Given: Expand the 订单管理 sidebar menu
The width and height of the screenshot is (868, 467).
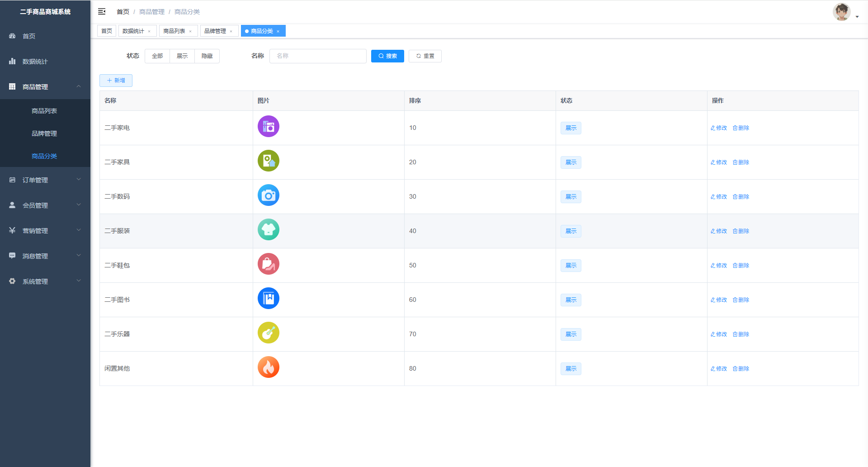Looking at the screenshot, I should click(45, 180).
